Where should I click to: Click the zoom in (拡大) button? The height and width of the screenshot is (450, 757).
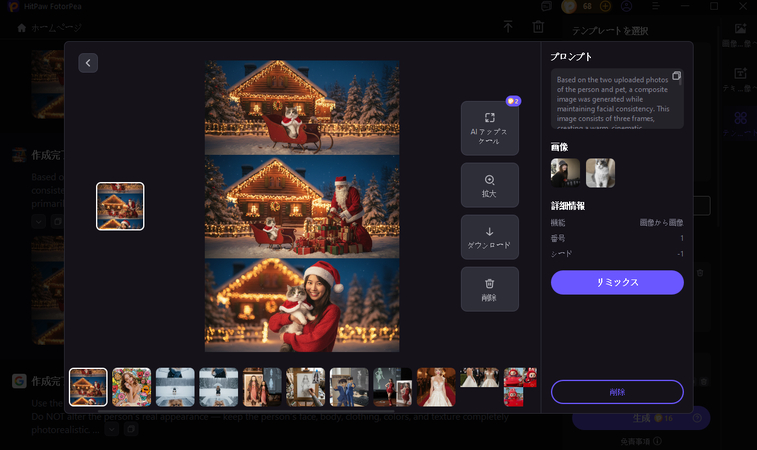(490, 185)
